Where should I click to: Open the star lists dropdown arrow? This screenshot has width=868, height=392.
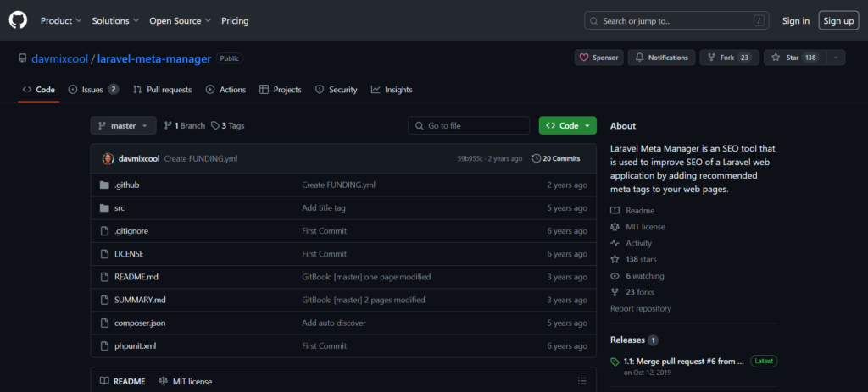(x=836, y=58)
